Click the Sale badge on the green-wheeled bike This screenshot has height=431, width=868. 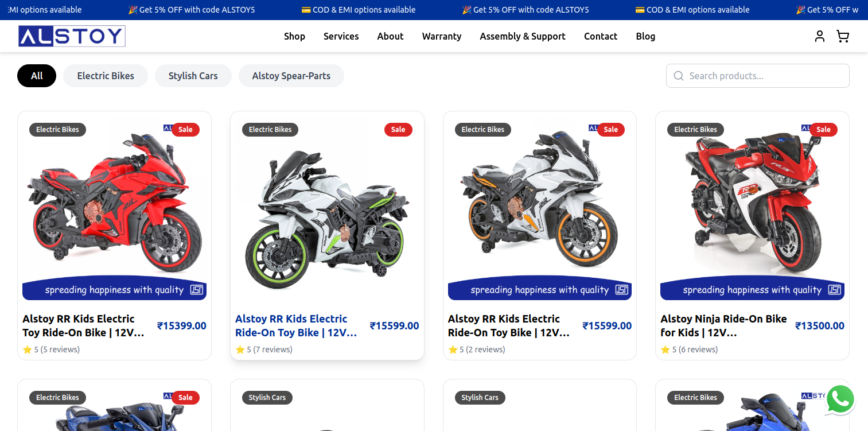[398, 130]
